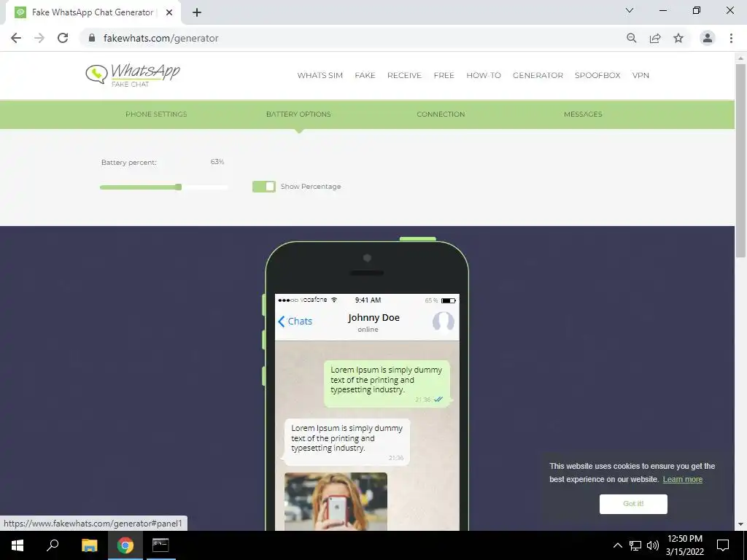Click the network tray icon
This screenshot has height=560, width=747.
click(635, 545)
